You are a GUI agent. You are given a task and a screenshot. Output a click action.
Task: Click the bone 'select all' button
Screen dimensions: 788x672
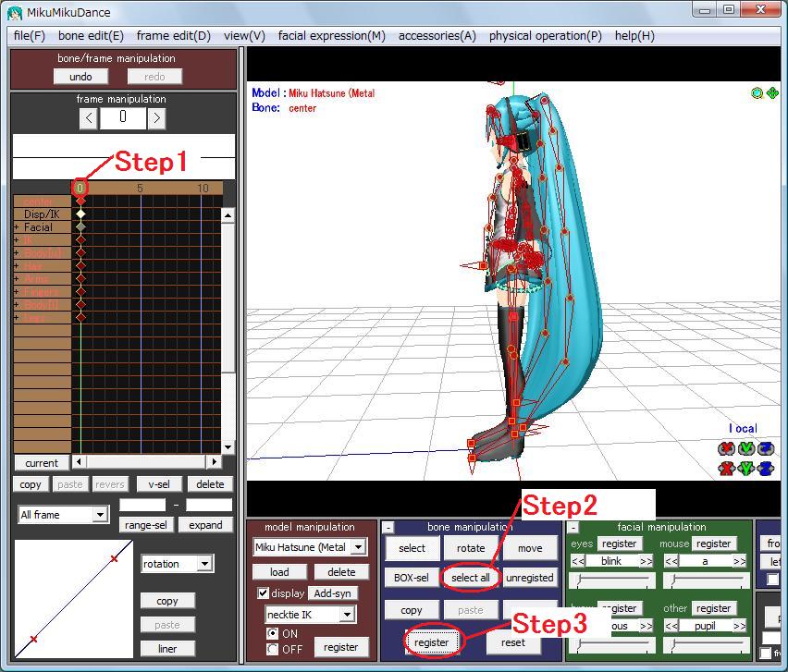tap(471, 578)
